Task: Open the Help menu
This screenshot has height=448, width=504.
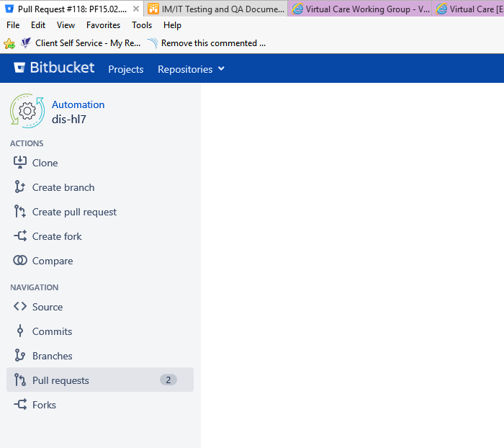Action: point(172,25)
